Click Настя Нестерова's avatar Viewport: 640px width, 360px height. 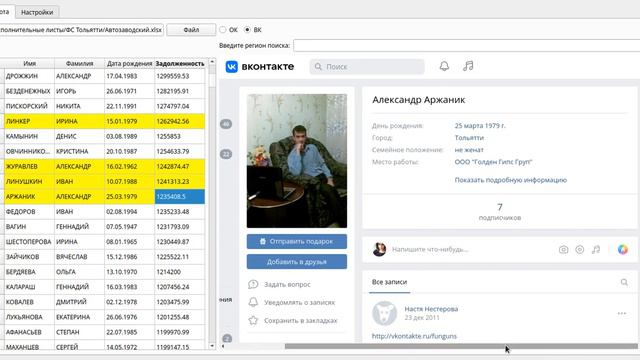tap(384, 313)
